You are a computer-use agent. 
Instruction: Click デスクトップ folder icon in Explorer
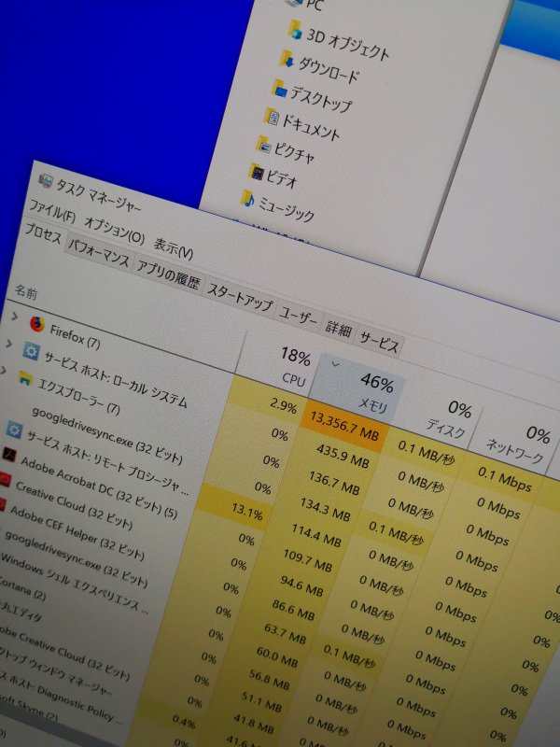pos(279,89)
